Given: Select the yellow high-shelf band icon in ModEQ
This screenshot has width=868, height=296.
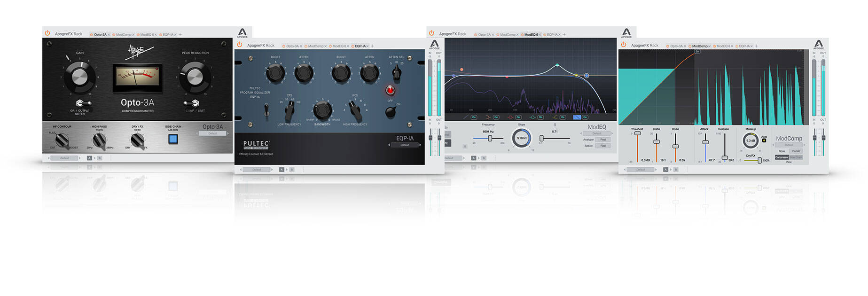Looking at the screenshot, I should [555, 117].
